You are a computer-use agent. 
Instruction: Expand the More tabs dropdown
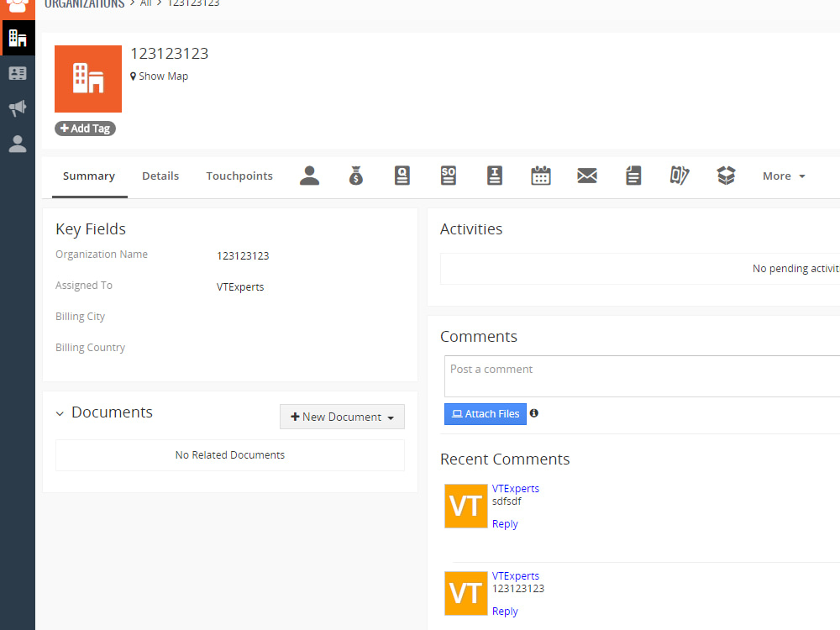coord(784,176)
